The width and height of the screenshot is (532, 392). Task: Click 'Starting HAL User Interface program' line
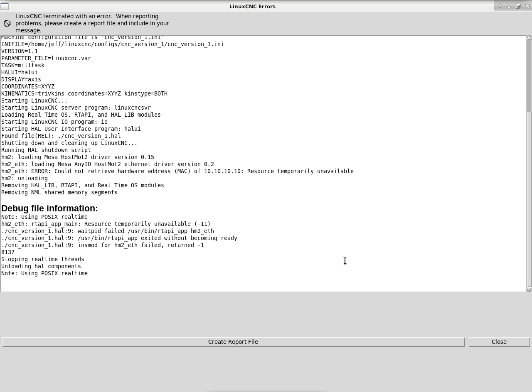pyautogui.click(x=71, y=129)
